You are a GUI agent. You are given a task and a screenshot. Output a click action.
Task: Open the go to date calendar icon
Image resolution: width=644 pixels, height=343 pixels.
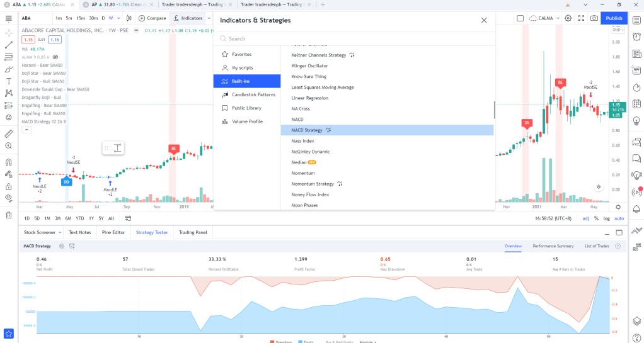pyautogui.click(x=128, y=218)
